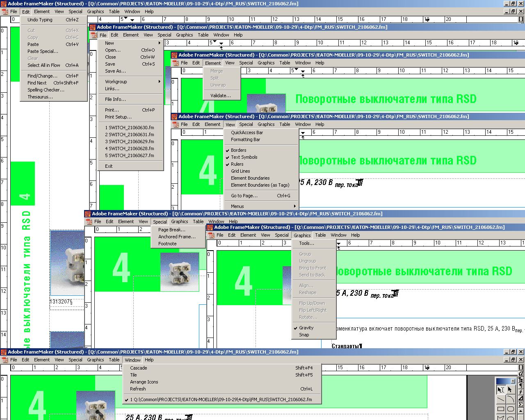This screenshot has width=525, height=420.
Task: Enable Element Boundaries in the View menu
Action: pos(261,178)
